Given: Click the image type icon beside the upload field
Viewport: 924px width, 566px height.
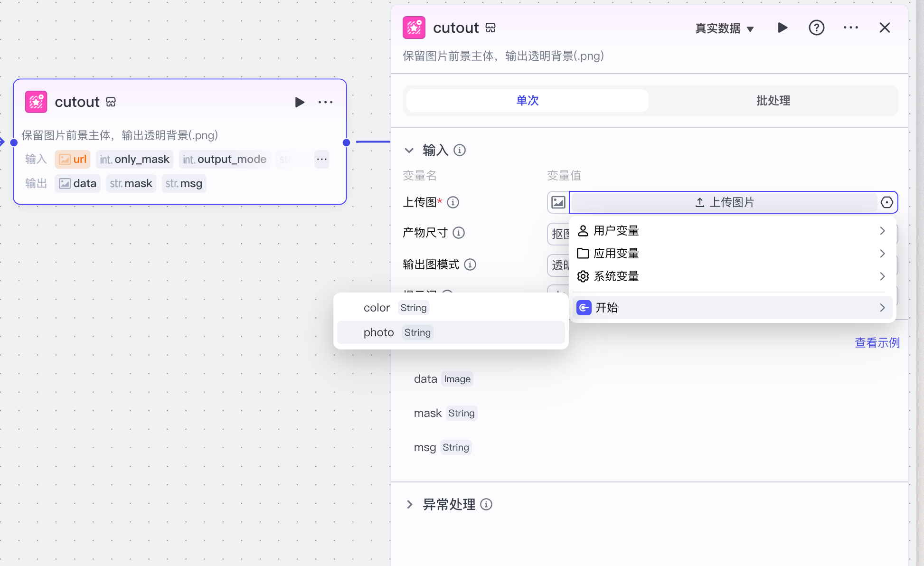Looking at the screenshot, I should coord(558,202).
